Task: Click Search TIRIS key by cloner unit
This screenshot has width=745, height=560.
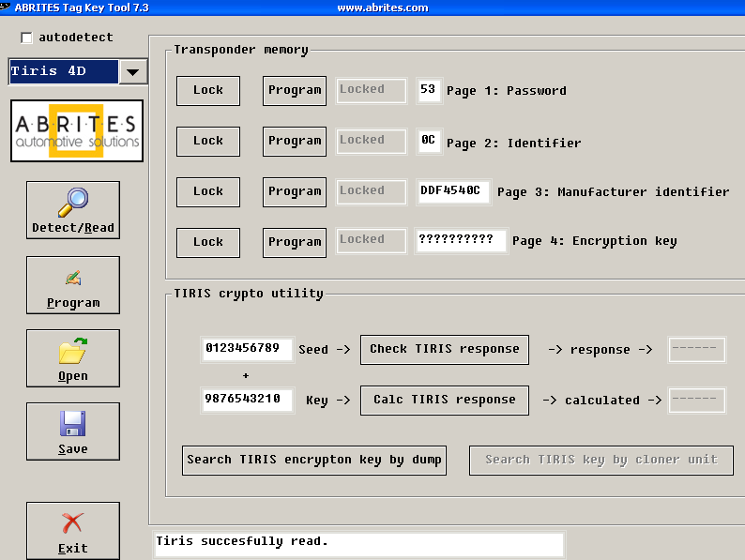Action: [x=601, y=461]
